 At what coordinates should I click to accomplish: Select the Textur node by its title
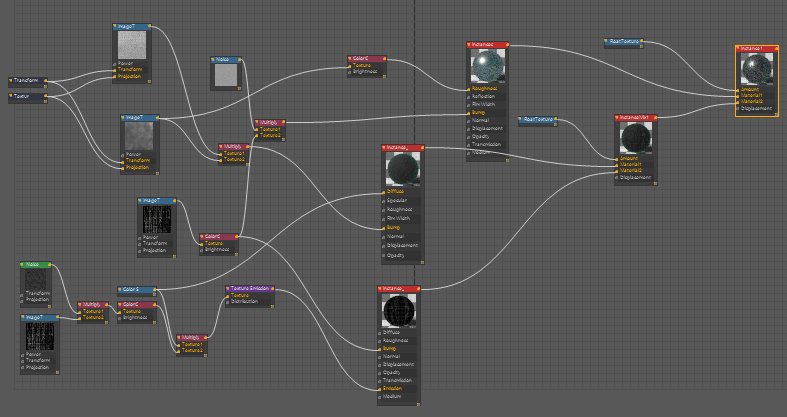tap(21, 95)
